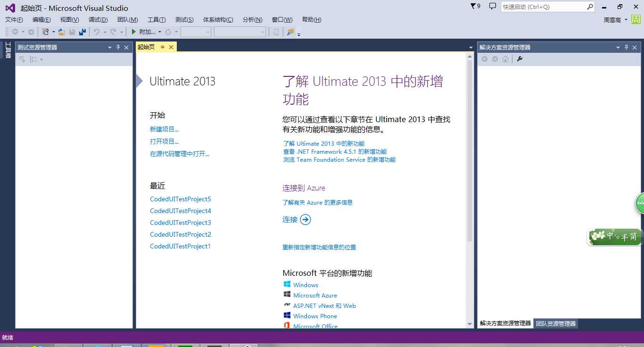Click 了解有关 Azure 的更多信息 link
This screenshot has height=347, width=644.
click(317, 202)
